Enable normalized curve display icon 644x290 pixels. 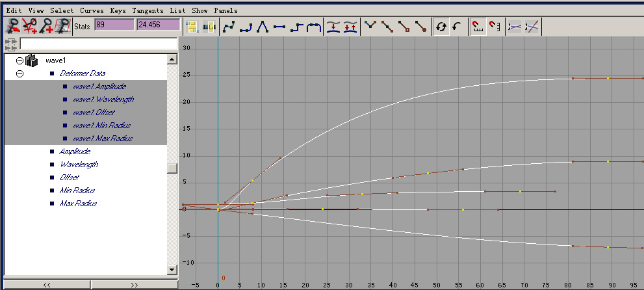pyautogui.click(x=515, y=27)
